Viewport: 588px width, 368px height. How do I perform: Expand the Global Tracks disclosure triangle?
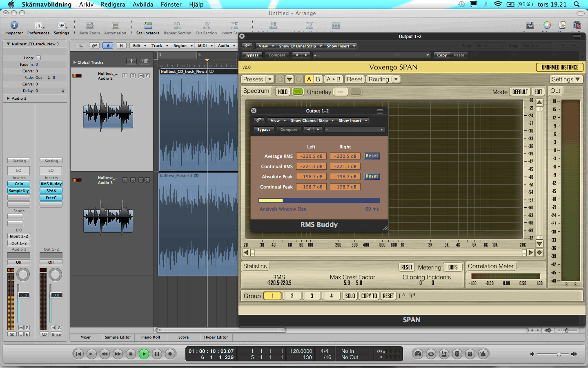pyautogui.click(x=75, y=63)
